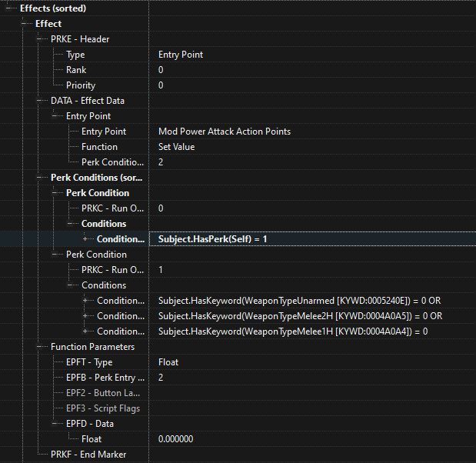Collapse the bold Perk Condition node
476x463 pixels.
pos(55,193)
